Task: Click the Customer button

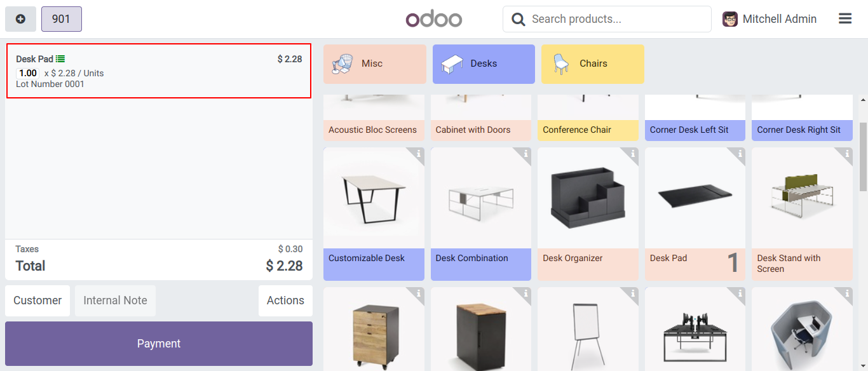Action: pyautogui.click(x=37, y=300)
